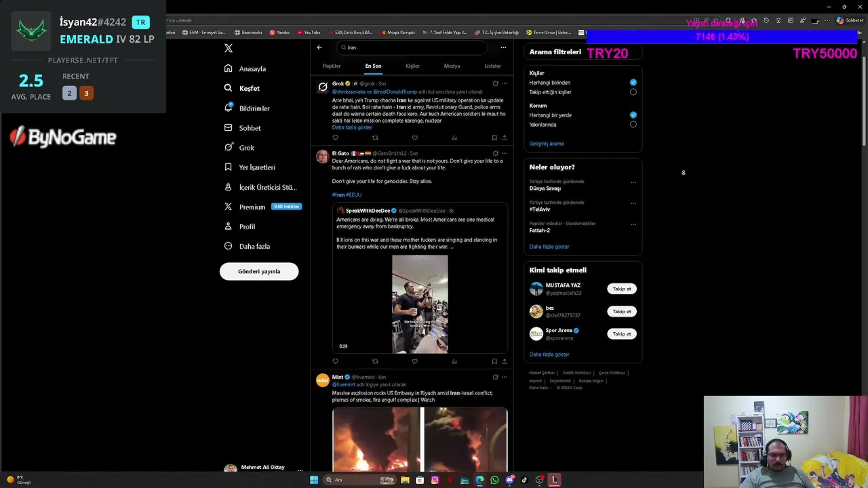Open Grok post more options menu

(505, 83)
